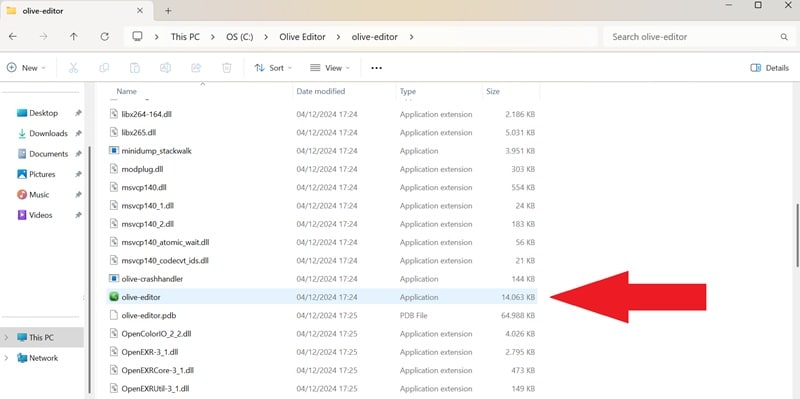Go to OS (C:) breadcrumb
This screenshot has height=399, width=800.
[x=240, y=37]
